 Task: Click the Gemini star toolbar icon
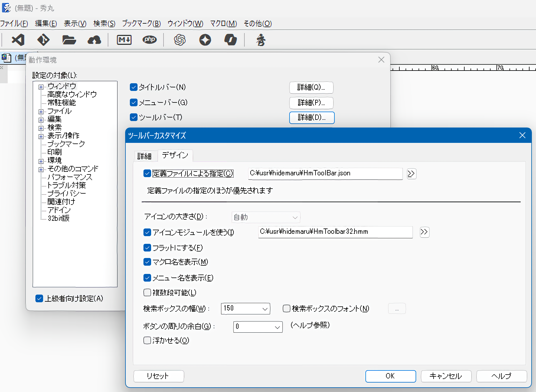[205, 40]
